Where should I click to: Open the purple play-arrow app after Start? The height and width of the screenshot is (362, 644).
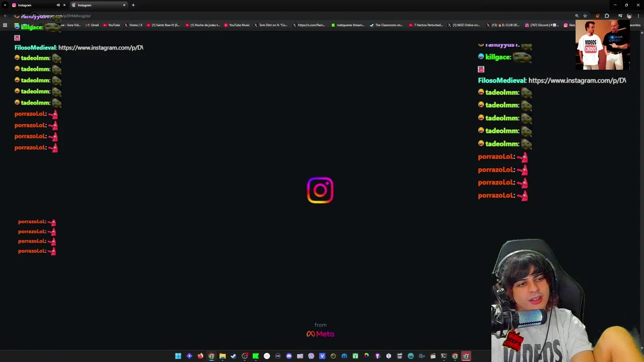[189, 356]
